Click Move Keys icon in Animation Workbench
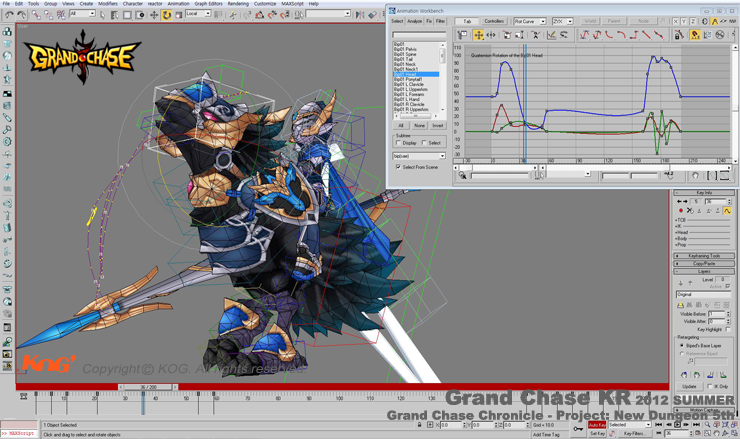Screen dimensions: 740x439 478,35
